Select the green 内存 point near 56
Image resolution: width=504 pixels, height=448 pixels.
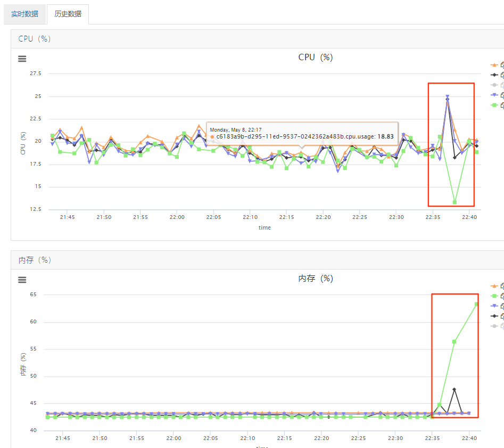click(454, 342)
